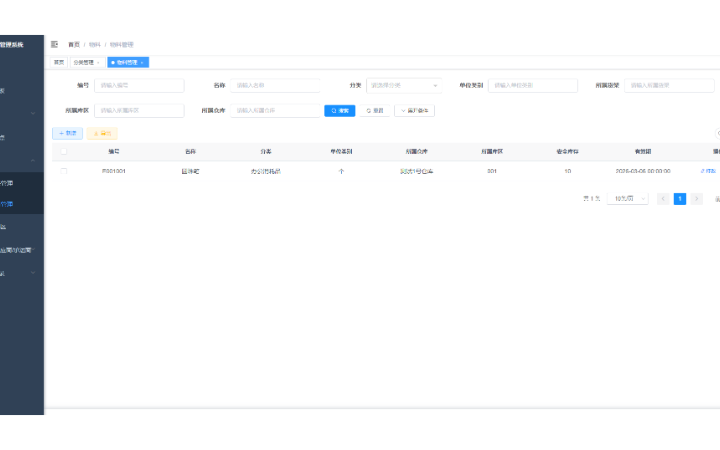Click the edit link in row P001001
The width and height of the screenshot is (720, 450).
[x=708, y=171]
